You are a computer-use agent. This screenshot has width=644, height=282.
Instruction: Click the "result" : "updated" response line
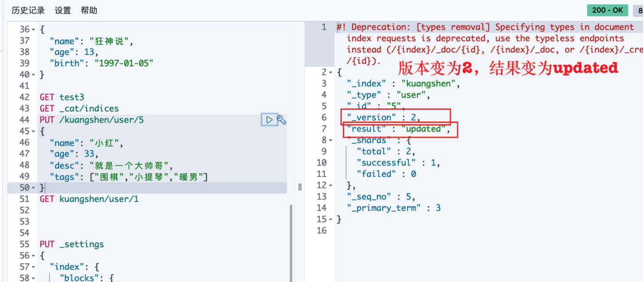click(398, 129)
